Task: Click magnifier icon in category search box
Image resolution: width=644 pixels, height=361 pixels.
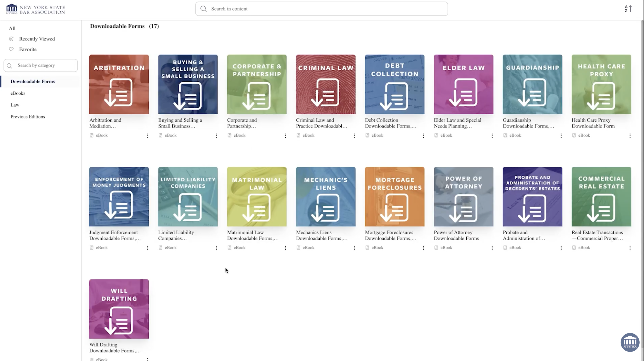Action: coord(10,66)
